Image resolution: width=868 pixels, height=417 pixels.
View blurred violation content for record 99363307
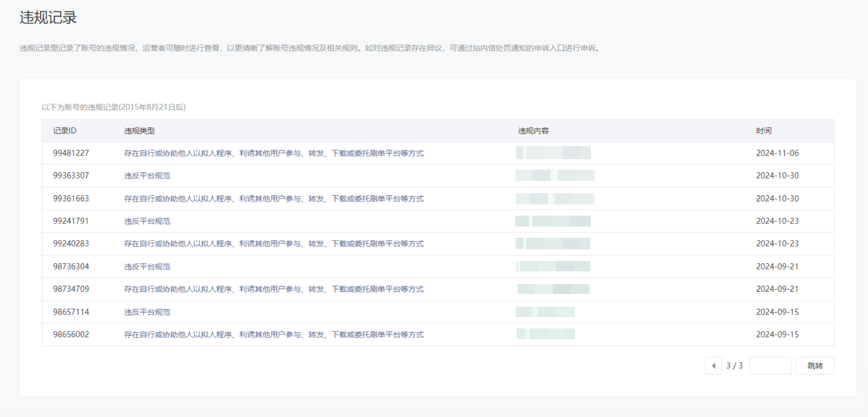555,175
